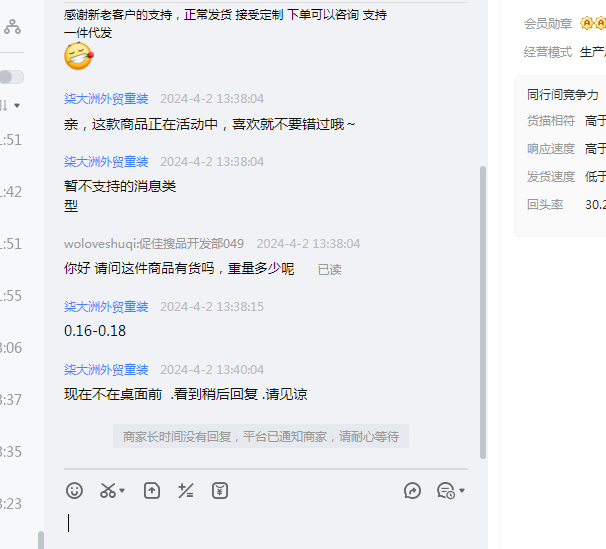Expand the screenshot options arrow
The width and height of the screenshot is (606, 549).
pos(122,491)
